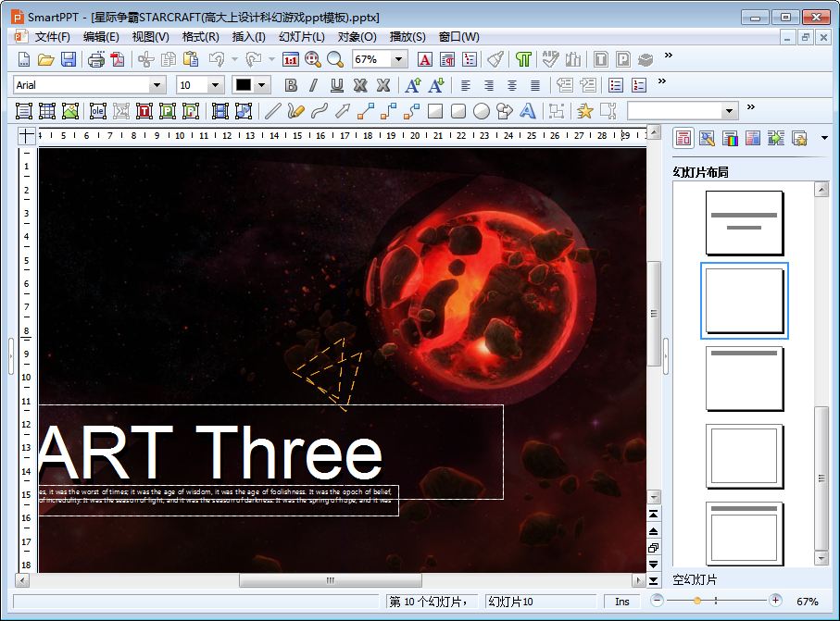Insert a text frame using toolbar icon
The height and width of the screenshot is (621, 840).
click(x=23, y=111)
